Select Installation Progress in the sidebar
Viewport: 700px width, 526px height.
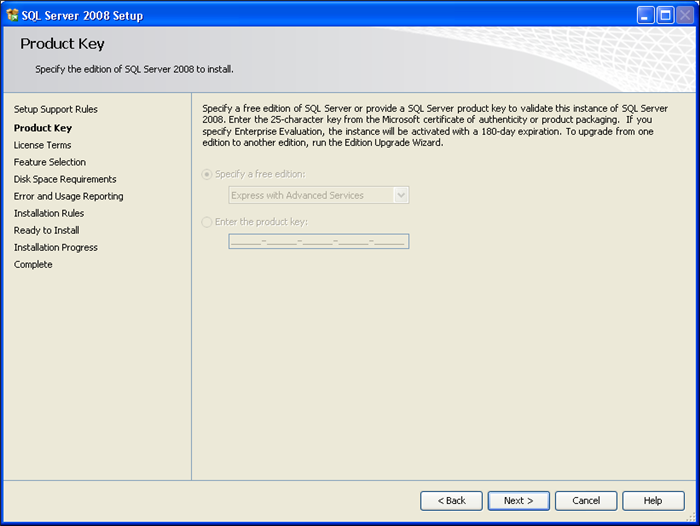[56, 247]
